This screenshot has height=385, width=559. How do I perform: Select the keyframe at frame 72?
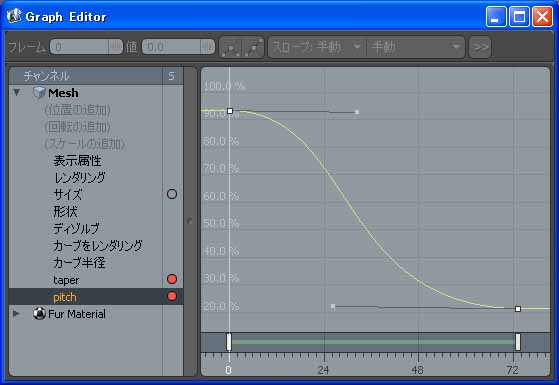[x=518, y=309]
